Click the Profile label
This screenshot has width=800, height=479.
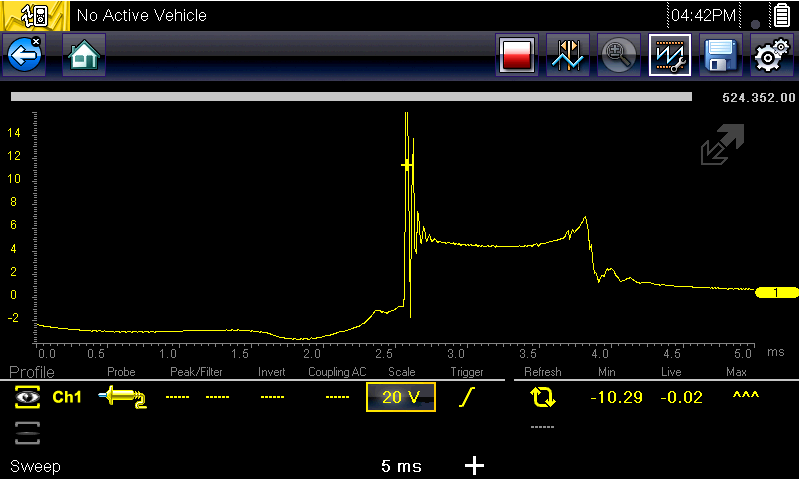coord(32,372)
